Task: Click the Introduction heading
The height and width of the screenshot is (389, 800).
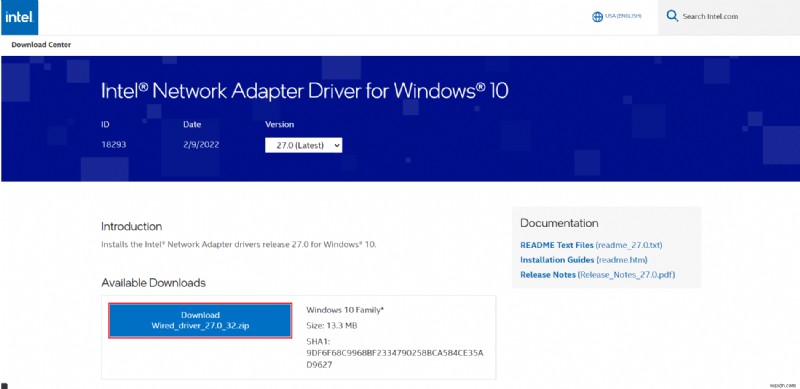Action: 132,226
